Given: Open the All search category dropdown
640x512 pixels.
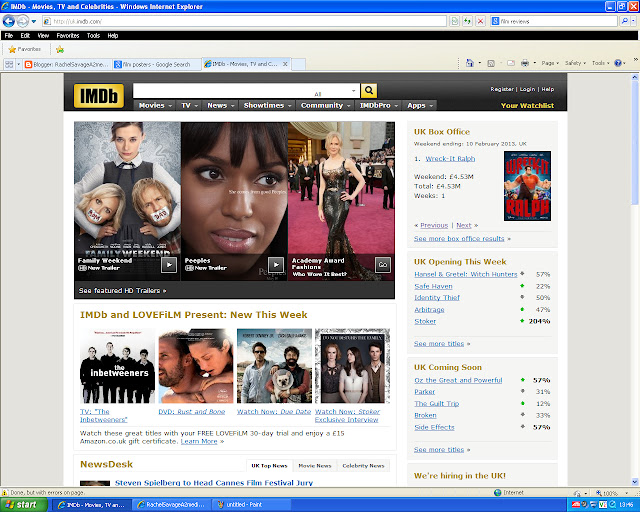Looking at the screenshot, I should point(336,91).
